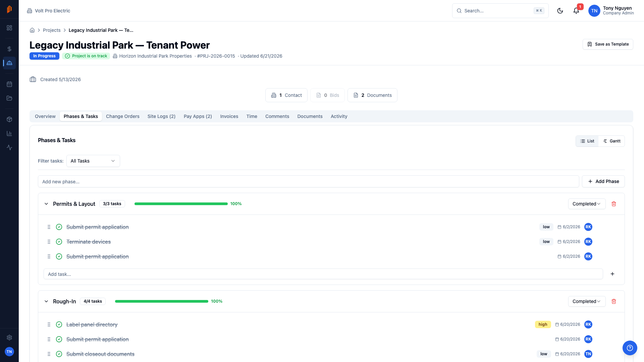
Task: Open the All Tasks filter dropdown
Action: [93, 161]
